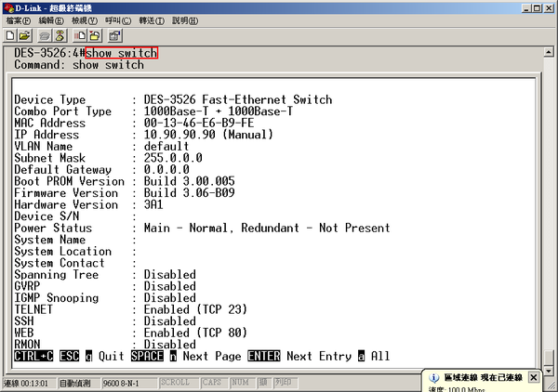Click the Disconnect telephone toolbar icon

(60, 35)
